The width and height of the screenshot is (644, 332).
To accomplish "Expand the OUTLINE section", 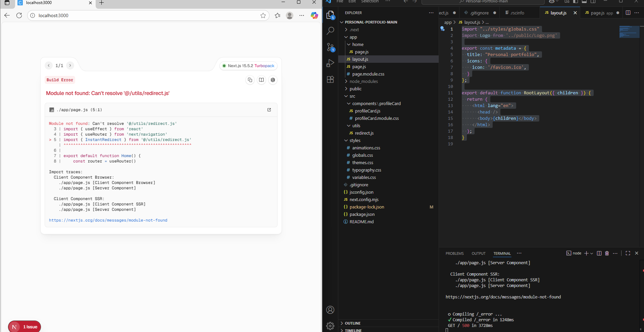I will [352, 323].
